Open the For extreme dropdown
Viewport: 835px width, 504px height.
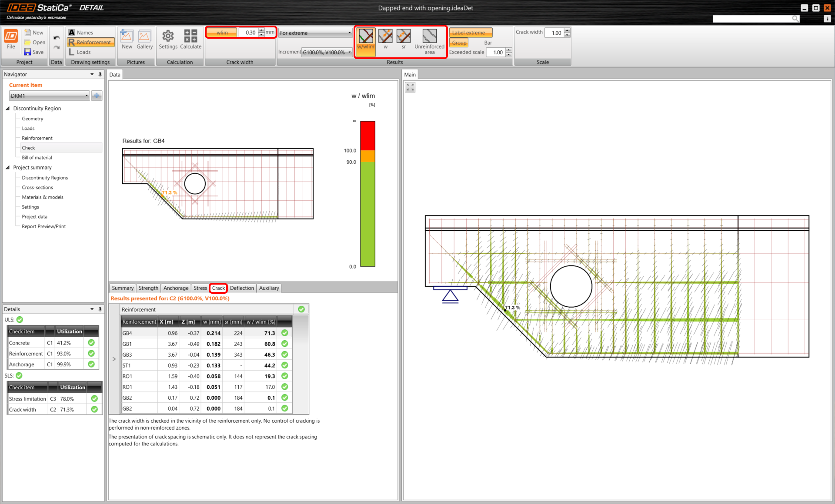pos(316,33)
